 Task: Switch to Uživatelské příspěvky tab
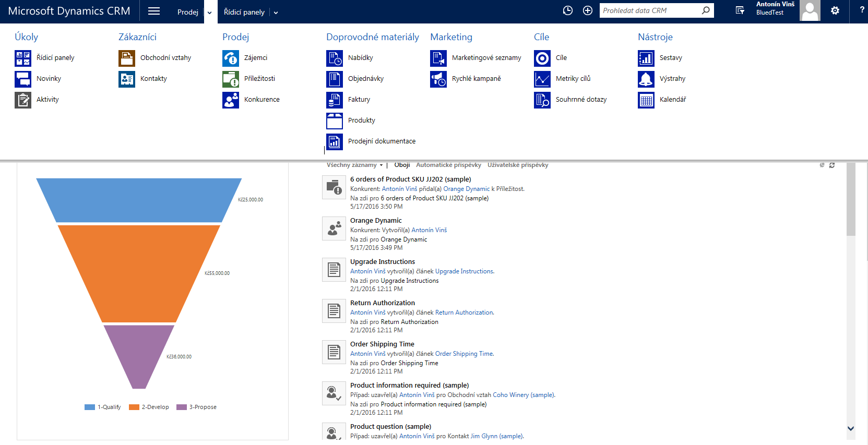click(518, 165)
